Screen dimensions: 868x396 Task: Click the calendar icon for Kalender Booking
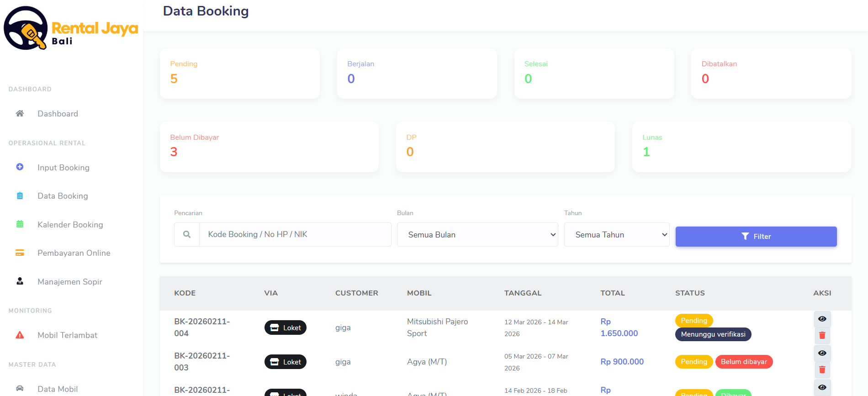pyautogui.click(x=20, y=224)
